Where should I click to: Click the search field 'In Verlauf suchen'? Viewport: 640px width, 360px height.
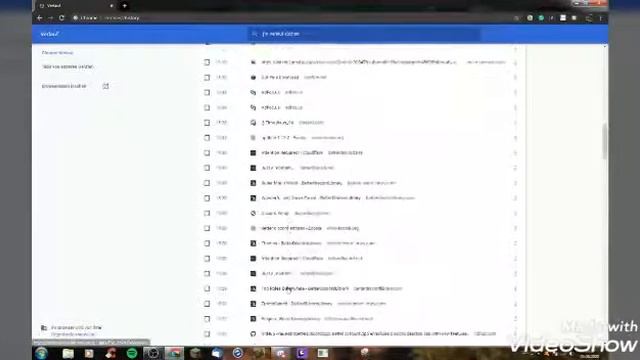point(363,34)
